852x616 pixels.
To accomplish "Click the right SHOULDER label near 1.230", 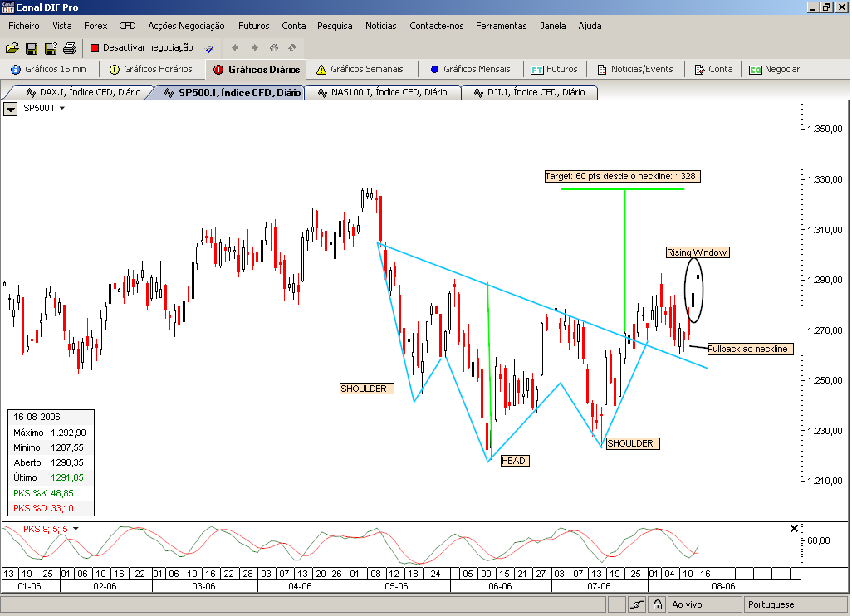I will tap(633, 443).
